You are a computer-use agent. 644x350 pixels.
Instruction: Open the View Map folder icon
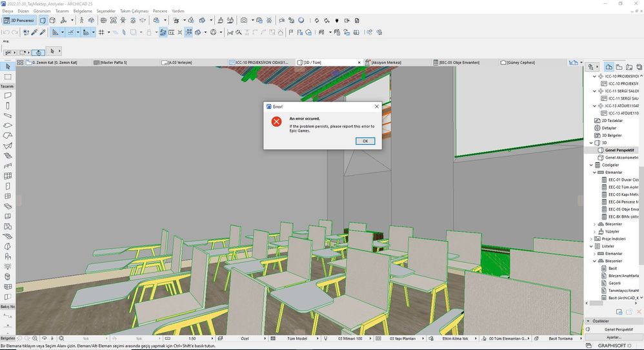[x=618, y=67]
